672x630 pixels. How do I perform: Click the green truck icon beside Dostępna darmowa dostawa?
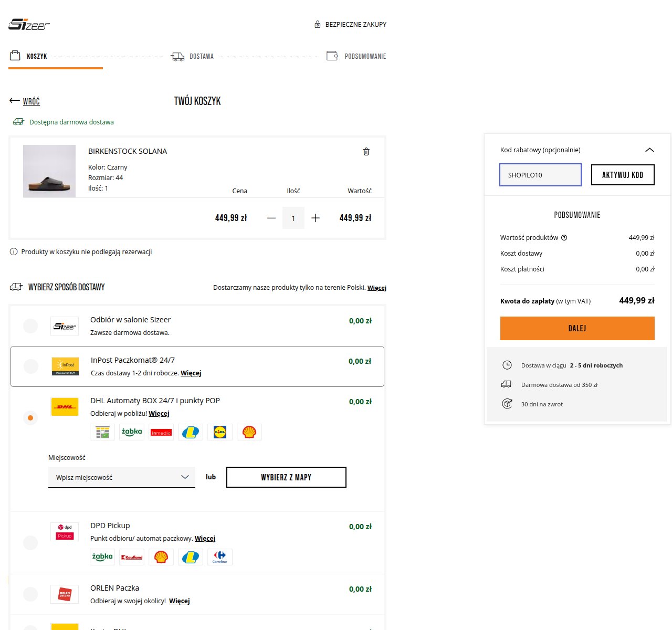click(x=18, y=122)
